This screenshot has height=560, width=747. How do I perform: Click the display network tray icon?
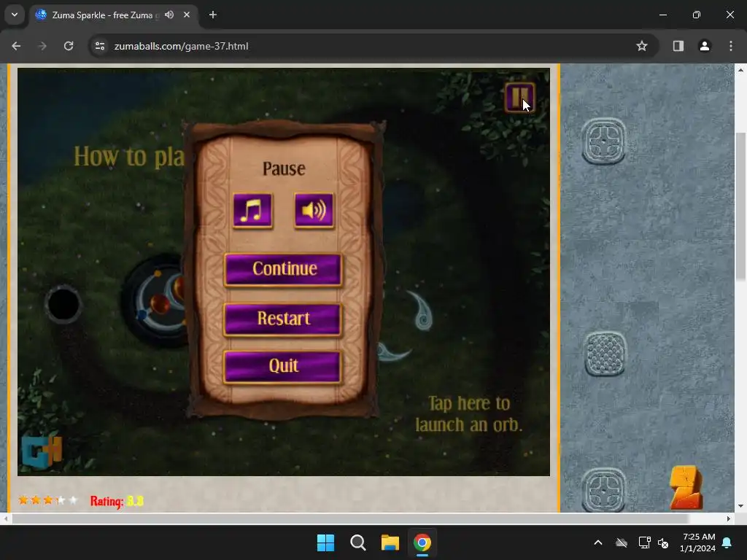pos(645,542)
